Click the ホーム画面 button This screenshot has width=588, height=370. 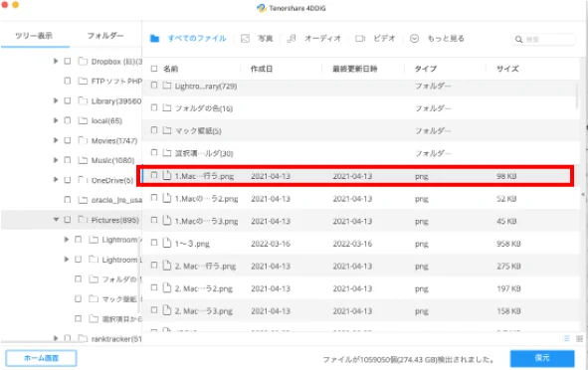(x=41, y=358)
